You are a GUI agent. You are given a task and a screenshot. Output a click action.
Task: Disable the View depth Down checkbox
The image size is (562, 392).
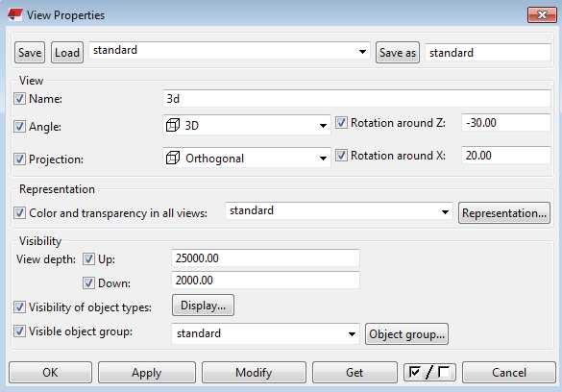pos(88,283)
